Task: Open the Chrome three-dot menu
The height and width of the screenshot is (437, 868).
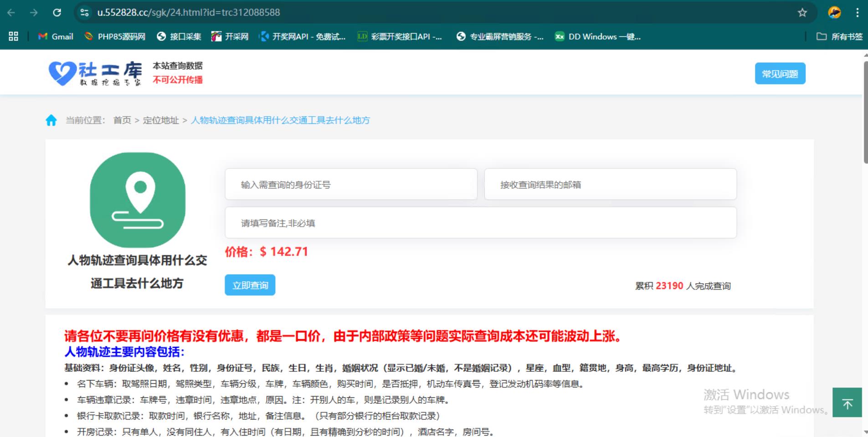Action: tap(857, 13)
